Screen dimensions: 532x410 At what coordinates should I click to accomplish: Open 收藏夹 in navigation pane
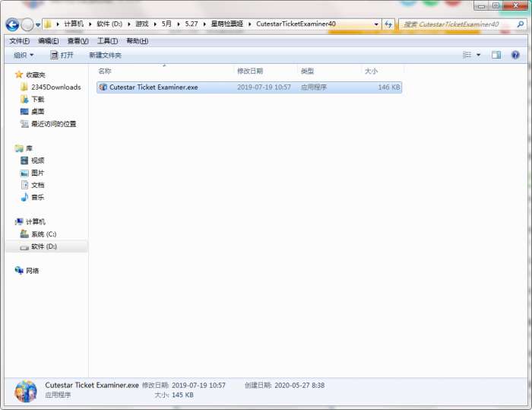coord(36,75)
